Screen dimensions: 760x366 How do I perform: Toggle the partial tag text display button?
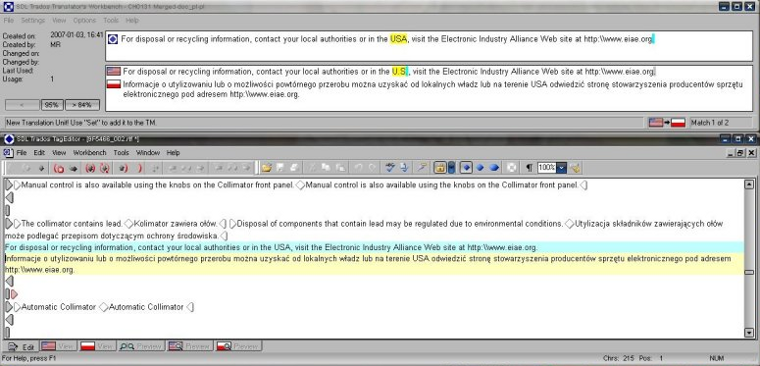pos(480,168)
